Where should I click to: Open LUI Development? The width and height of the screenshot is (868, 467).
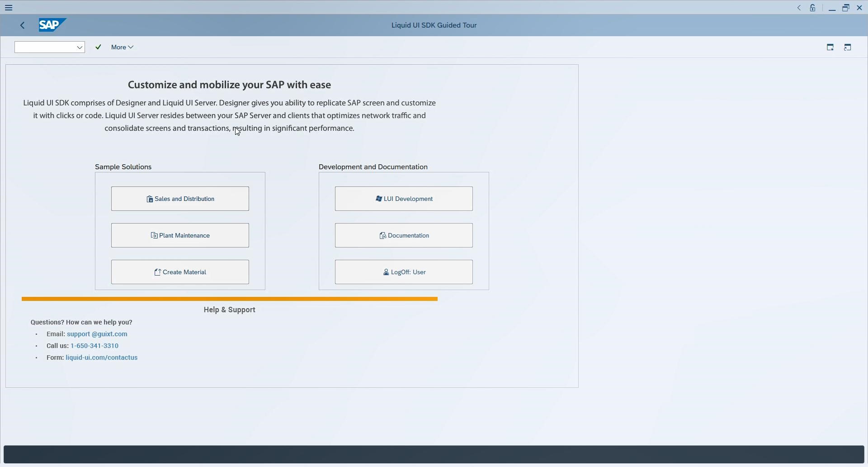(x=404, y=199)
